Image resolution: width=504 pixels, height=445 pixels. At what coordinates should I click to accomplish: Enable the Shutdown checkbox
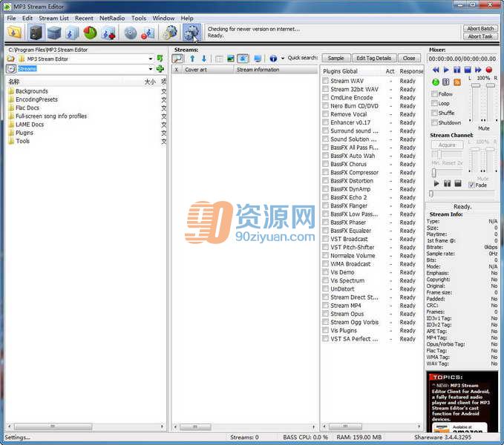434,122
